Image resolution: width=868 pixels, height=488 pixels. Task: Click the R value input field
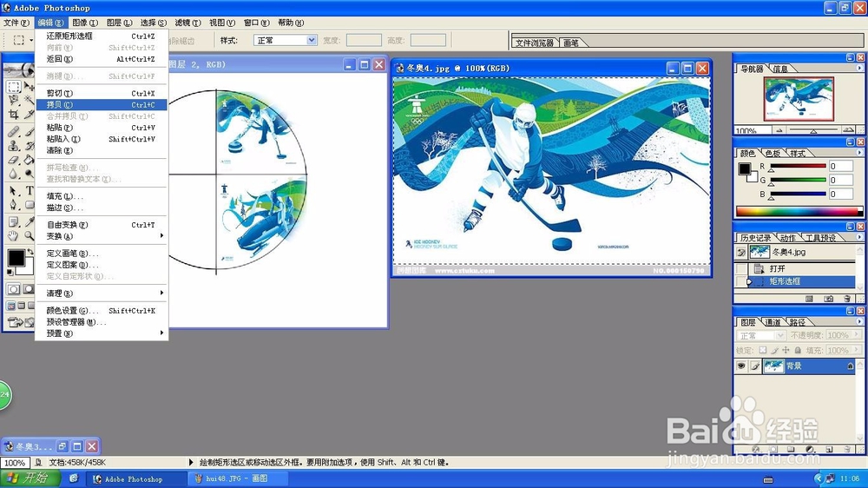[840, 166]
